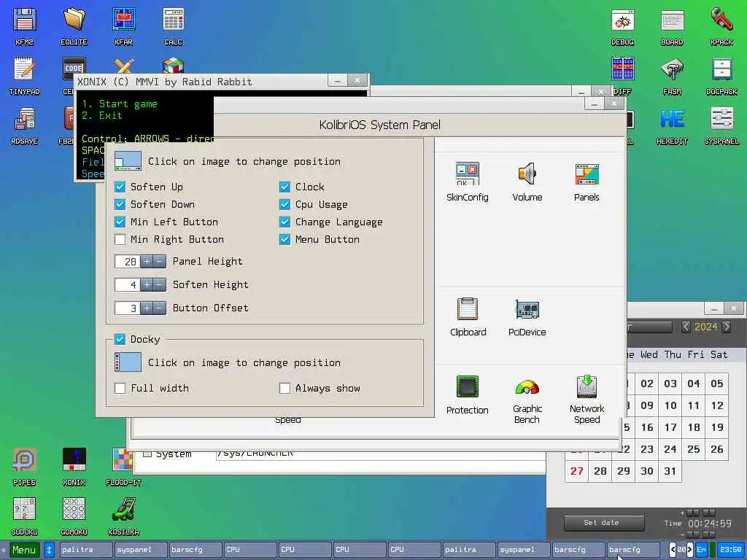The image size is (747, 560).
Task: Go to next year after 2024
Action: tap(726, 327)
